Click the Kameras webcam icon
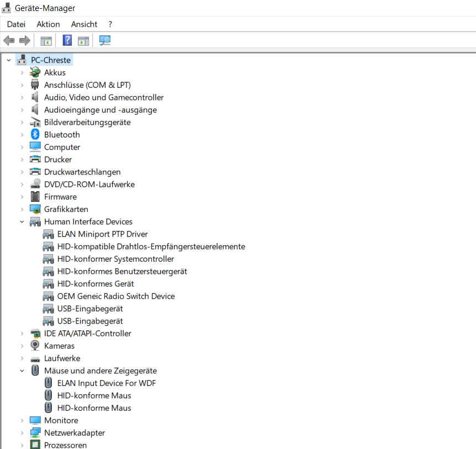476x449 pixels. 35,346
